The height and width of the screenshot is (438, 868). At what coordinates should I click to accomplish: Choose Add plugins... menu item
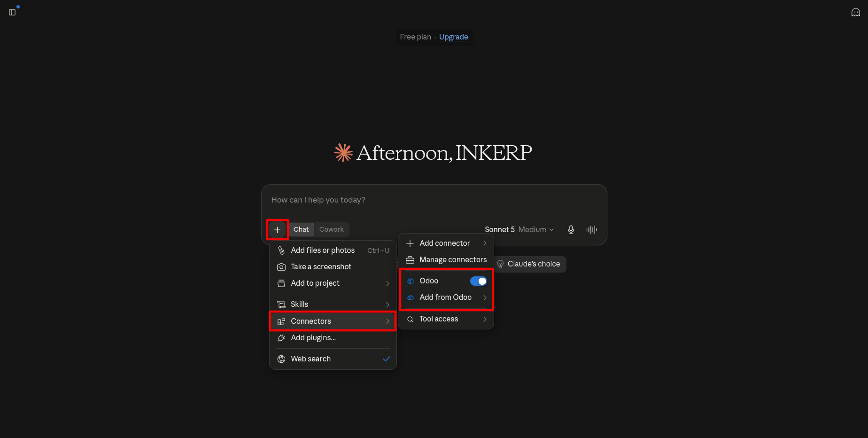click(333, 338)
